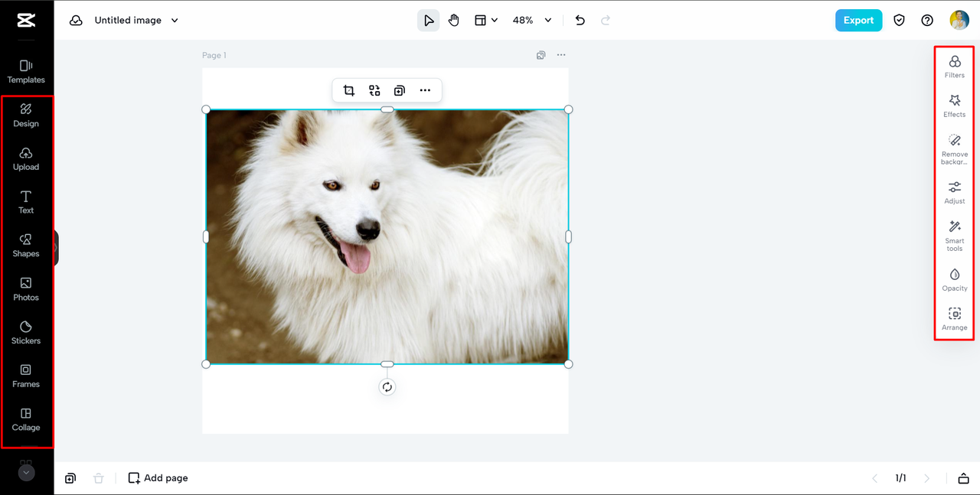Click the duplicate icon in floating toolbar
The width and height of the screenshot is (980, 495).
coord(399,90)
